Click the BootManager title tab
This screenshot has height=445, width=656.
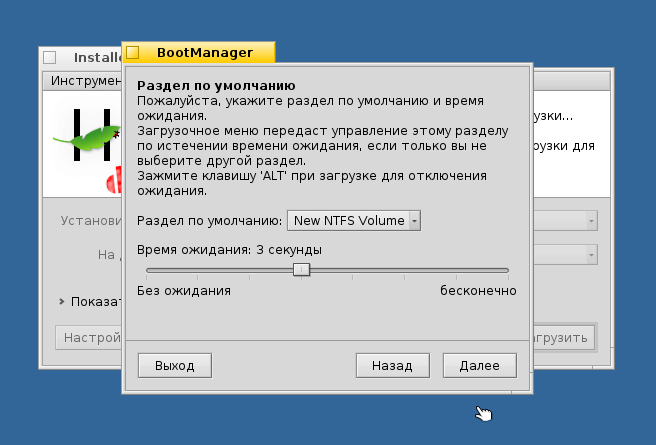pos(198,52)
